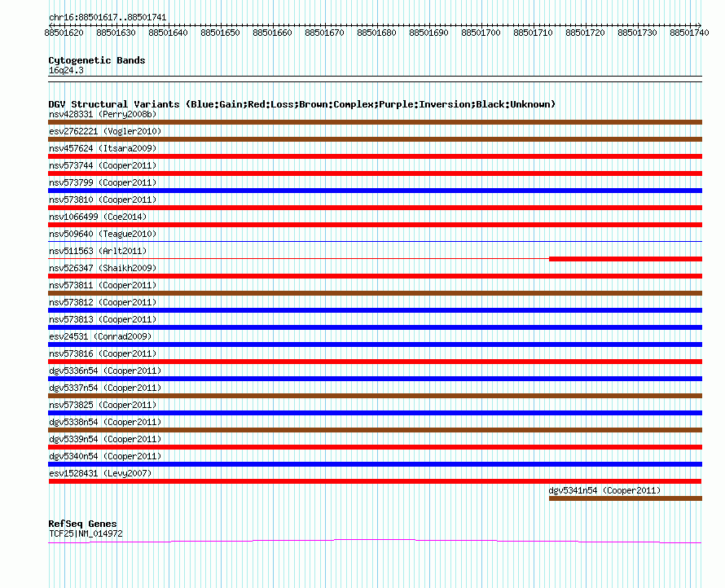This screenshot has height=588, width=725.
Task: Click ruler position 88501620
Action: 64,33
